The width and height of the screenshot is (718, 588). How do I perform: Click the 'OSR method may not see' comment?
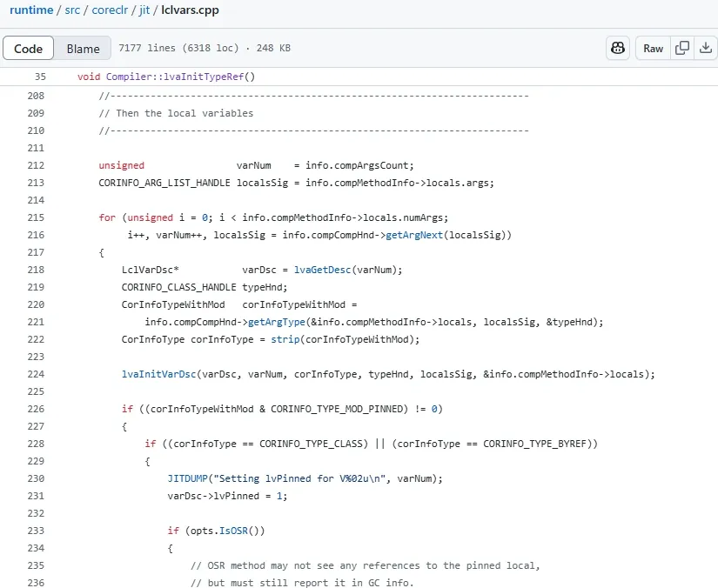[366, 565]
